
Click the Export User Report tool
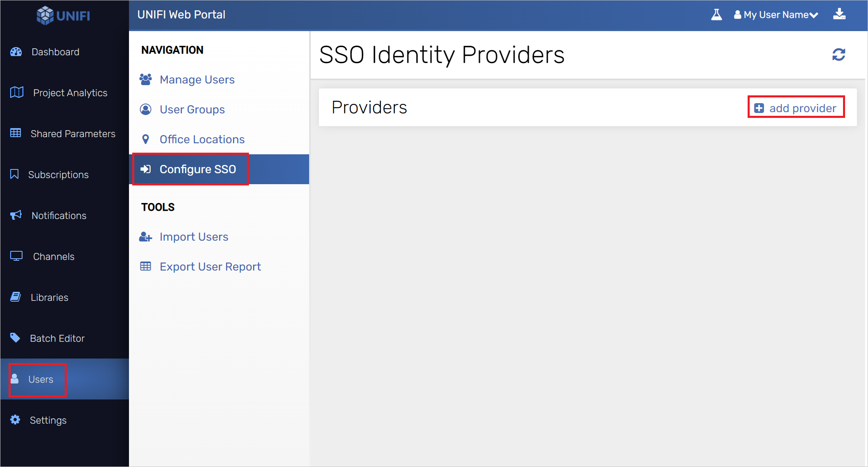pos(210,266)
